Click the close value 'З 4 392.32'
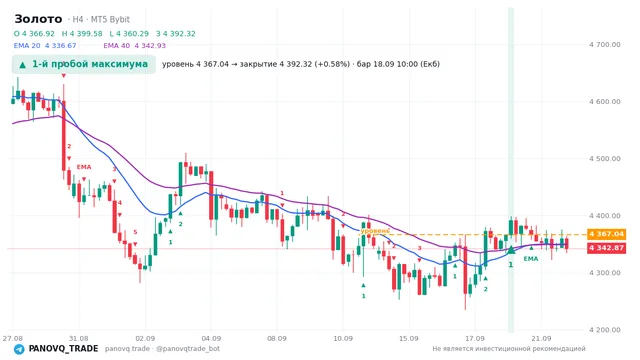The image size is (640, 360). [176, 33]
